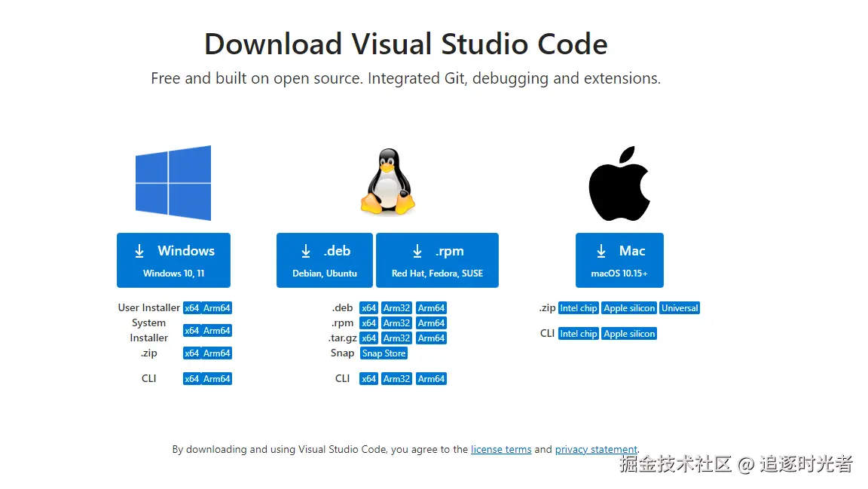This screenshot has height=489, width=868.
Task: Download the .deb package for Debian, Ubuntu
Action: (325, 260)
